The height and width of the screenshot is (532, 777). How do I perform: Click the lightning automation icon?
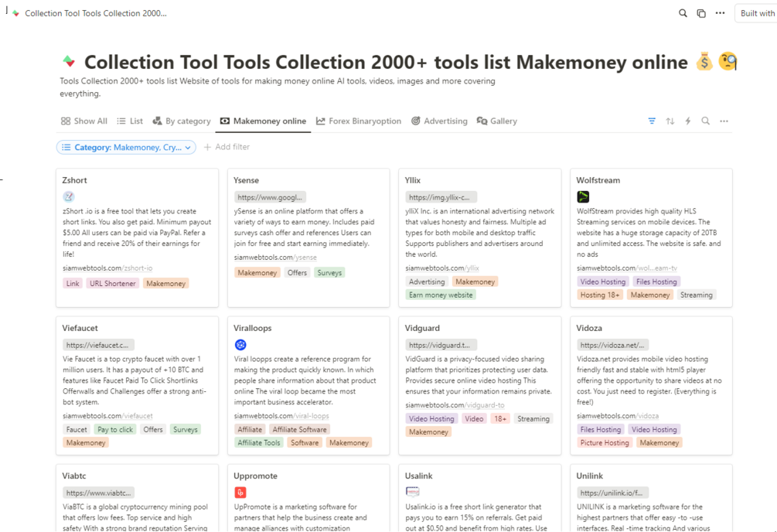(688, 121)
